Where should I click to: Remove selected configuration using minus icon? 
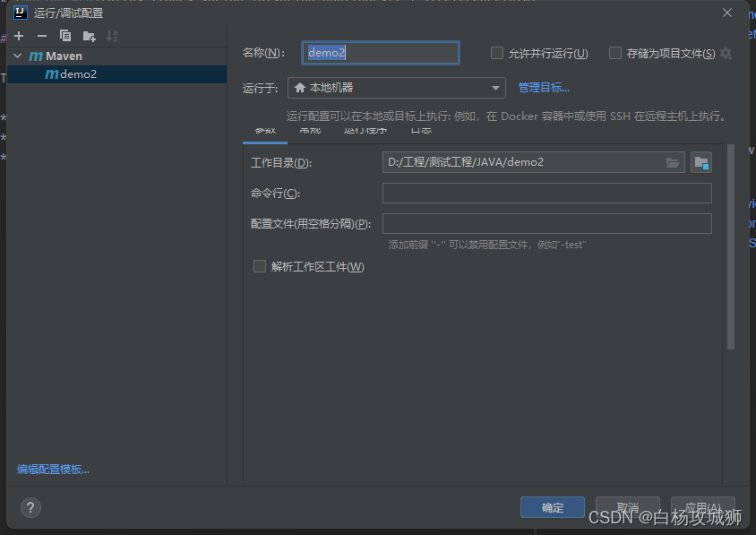(41, 36)
